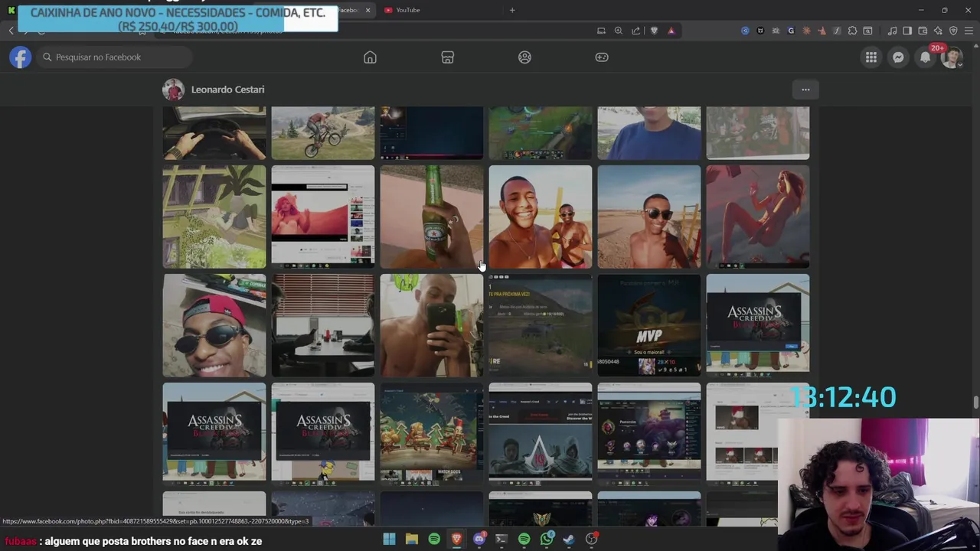Click the Brave Shields lion icon in address bar
980x551 pixels.
[x=654, y=31]
